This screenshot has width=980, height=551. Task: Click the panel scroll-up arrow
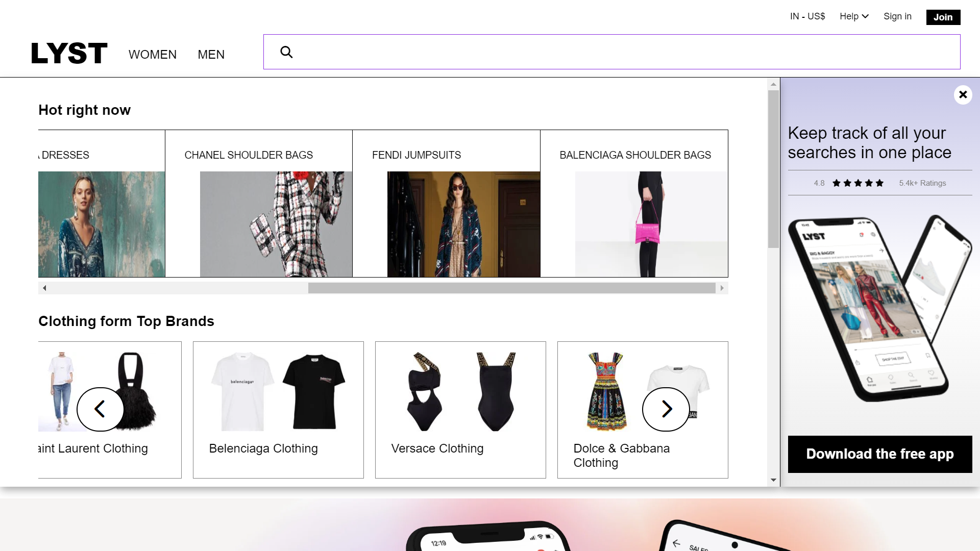point(773,84)
